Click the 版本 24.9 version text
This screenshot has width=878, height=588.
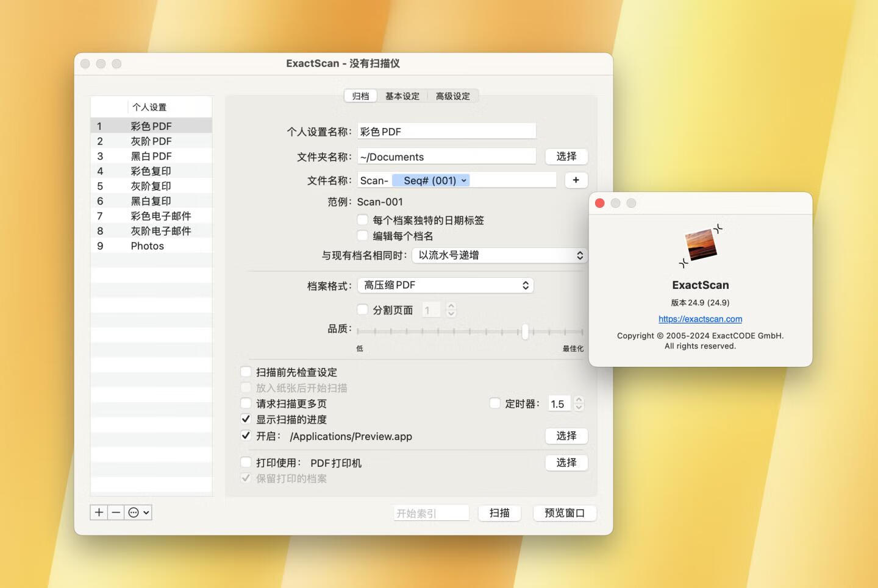(x=700, y=302)
